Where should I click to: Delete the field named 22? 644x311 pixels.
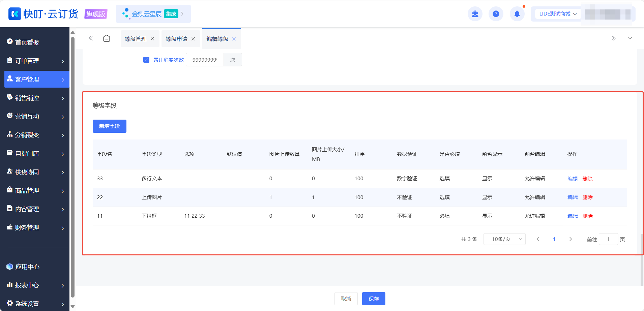click(587, 197)
